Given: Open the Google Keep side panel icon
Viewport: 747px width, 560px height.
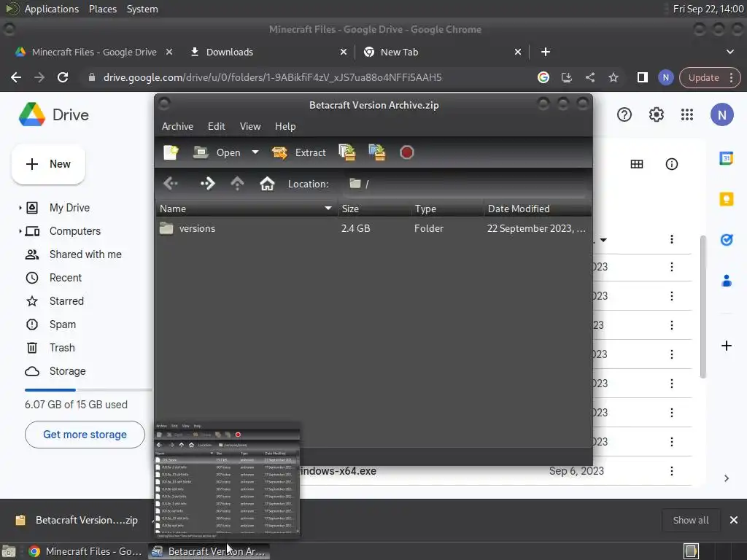Looking at the screenshot, I should (x=726, y=199).
